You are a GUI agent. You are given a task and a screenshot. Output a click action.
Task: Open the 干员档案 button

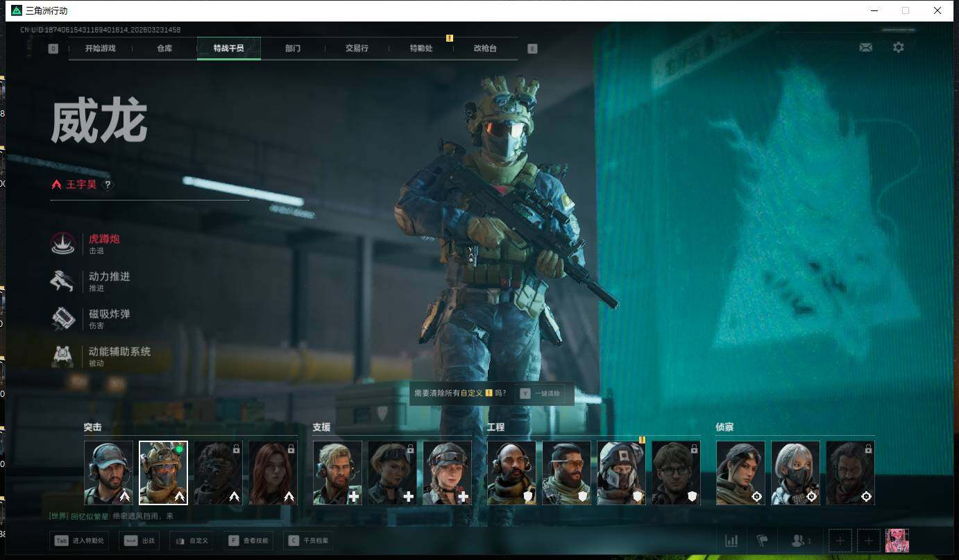(308, 541)
